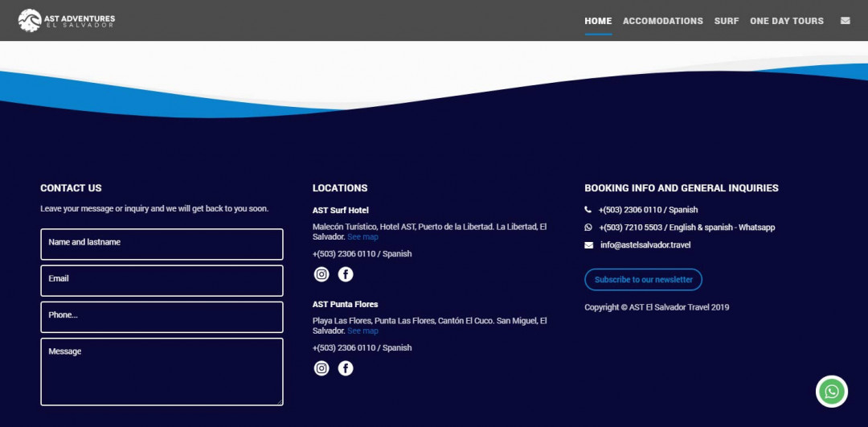The image size is (868, 427).
Task: Click the info@astelsalvador.travel email address
Action: pyautogui.click(x=645, y=244)
